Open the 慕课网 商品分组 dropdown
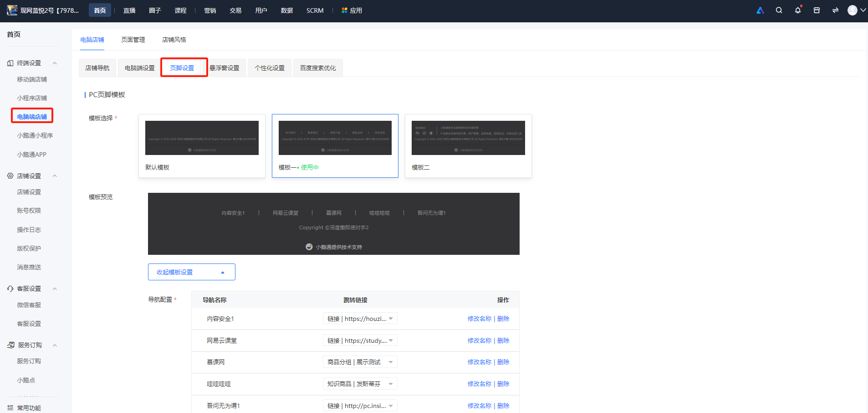Image resolution: width=868 pixels, height=413 pixels. tap(360, 362)
